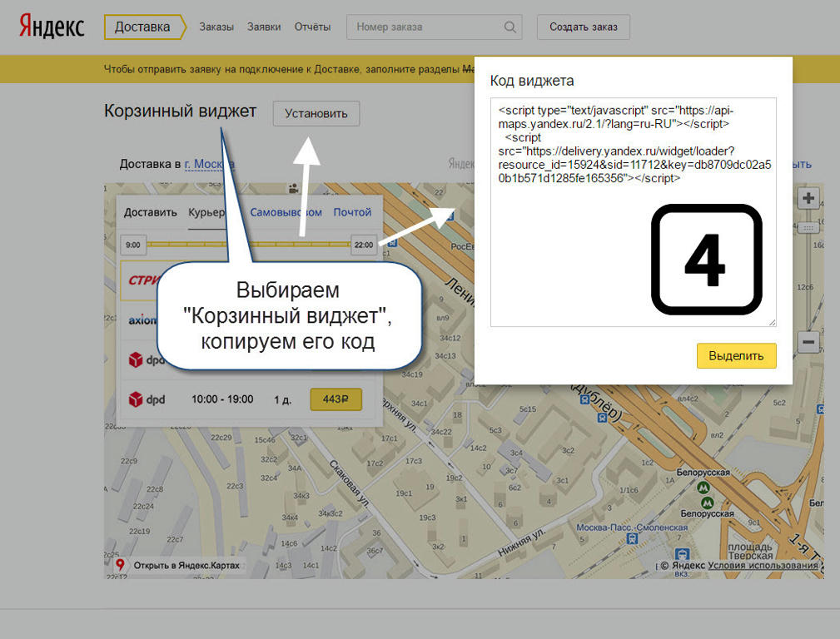Click the Выделить button
The height and width of the screenshot is (639, 840).
point(736,355)
